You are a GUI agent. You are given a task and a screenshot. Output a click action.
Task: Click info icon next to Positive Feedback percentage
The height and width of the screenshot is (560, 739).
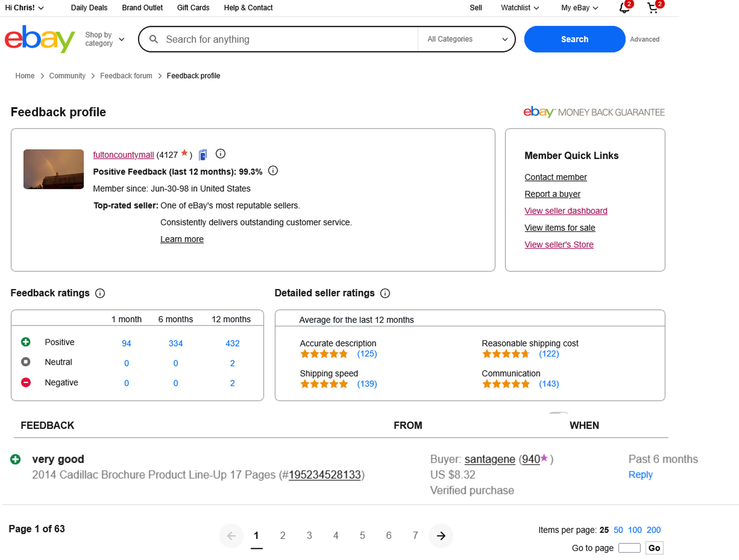click(x=273, y=171)
